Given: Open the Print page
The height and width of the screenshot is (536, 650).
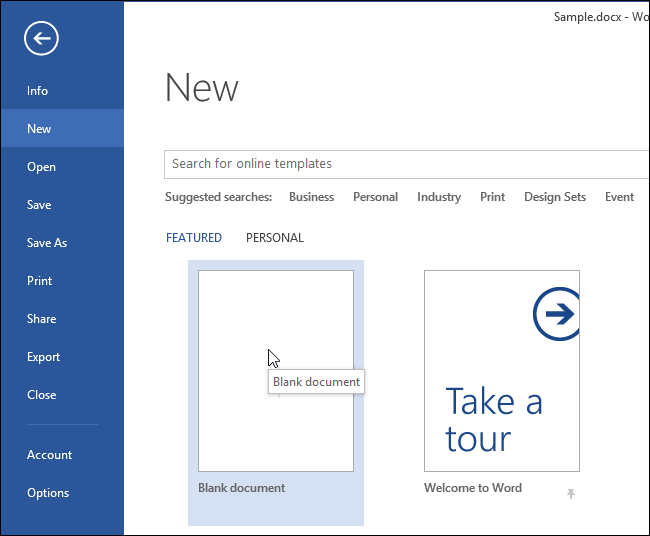Looking at the screenshot, I should point(40,281).
